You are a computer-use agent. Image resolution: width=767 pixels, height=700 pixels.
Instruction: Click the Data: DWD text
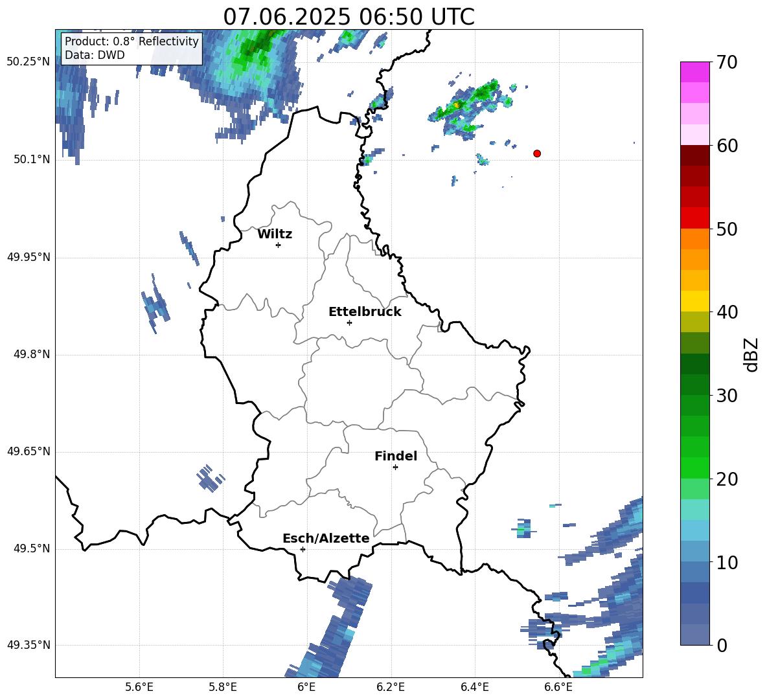[x=95, y=55]
